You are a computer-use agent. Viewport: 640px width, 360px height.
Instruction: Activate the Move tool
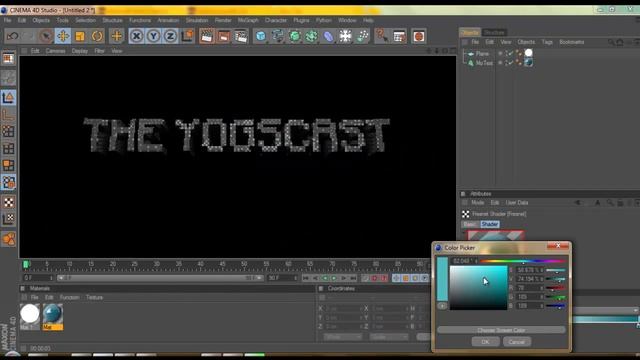63,36
